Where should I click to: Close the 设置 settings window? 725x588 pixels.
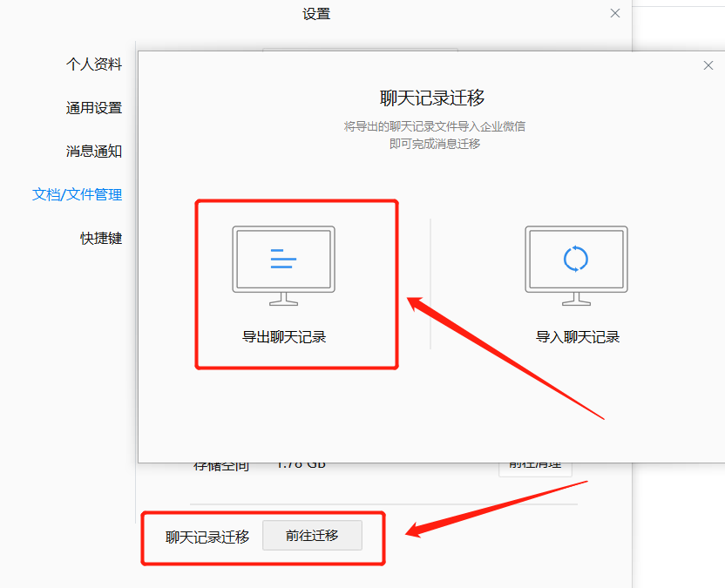[615, 13]
